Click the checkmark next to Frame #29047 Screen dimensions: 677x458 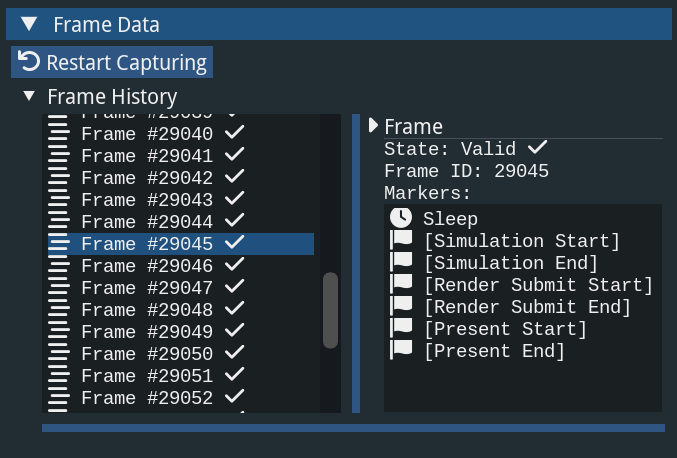point(235,288)
